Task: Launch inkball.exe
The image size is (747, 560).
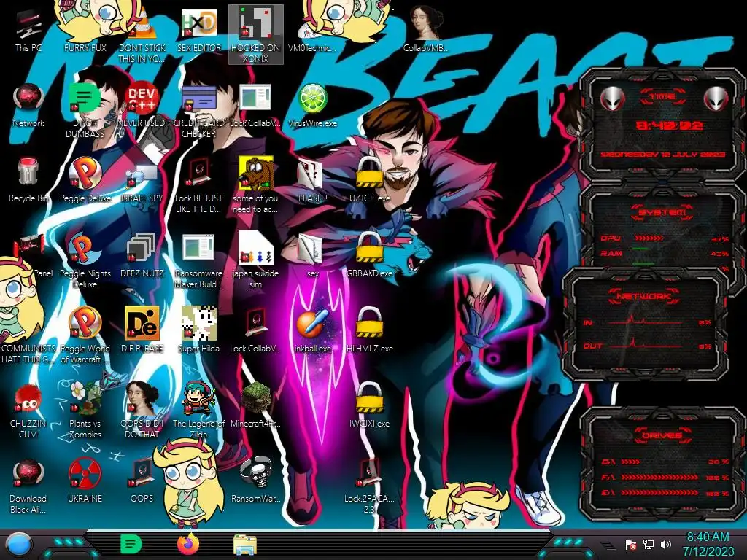Action: [312, 332]
